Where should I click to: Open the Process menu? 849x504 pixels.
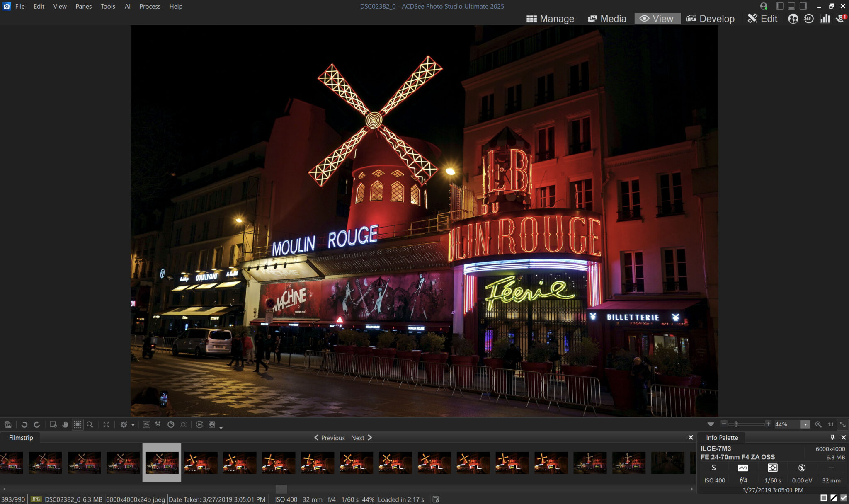(150, 6)
